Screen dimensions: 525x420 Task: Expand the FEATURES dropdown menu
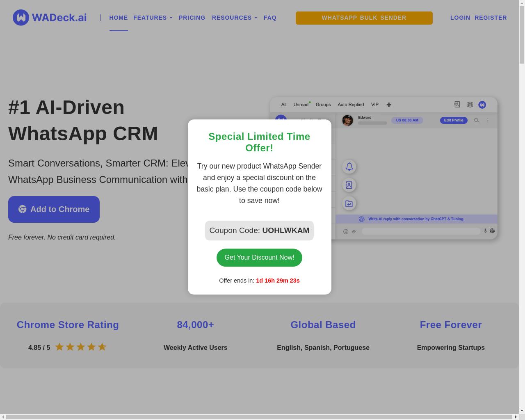coord(153,18)
